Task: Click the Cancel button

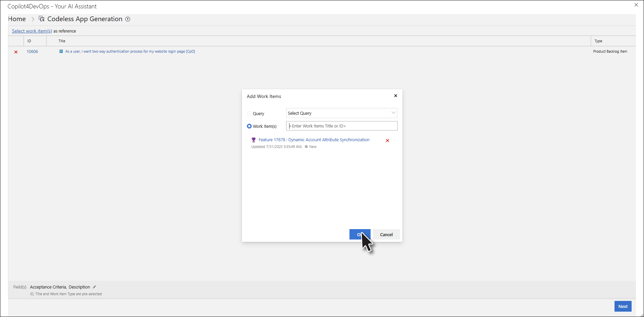Action: pos(386,234)
